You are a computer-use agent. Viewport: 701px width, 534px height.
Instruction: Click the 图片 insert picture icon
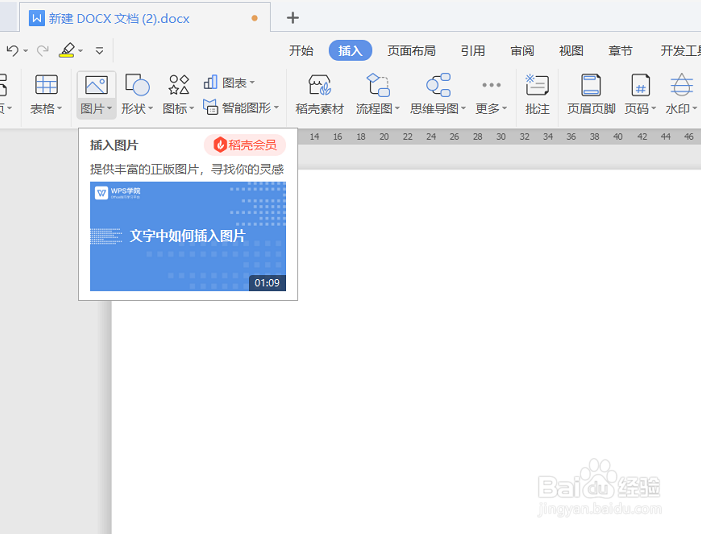96,85
